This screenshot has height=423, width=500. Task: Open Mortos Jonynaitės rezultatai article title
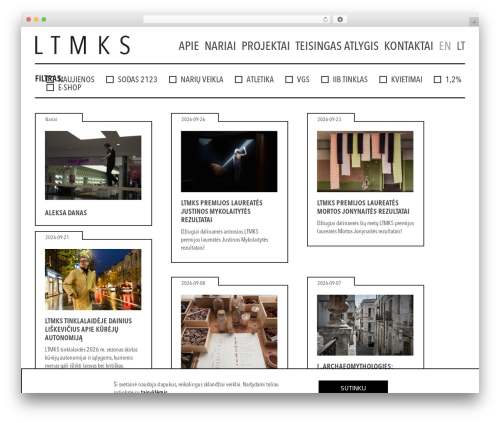click(x=363, y=207)
